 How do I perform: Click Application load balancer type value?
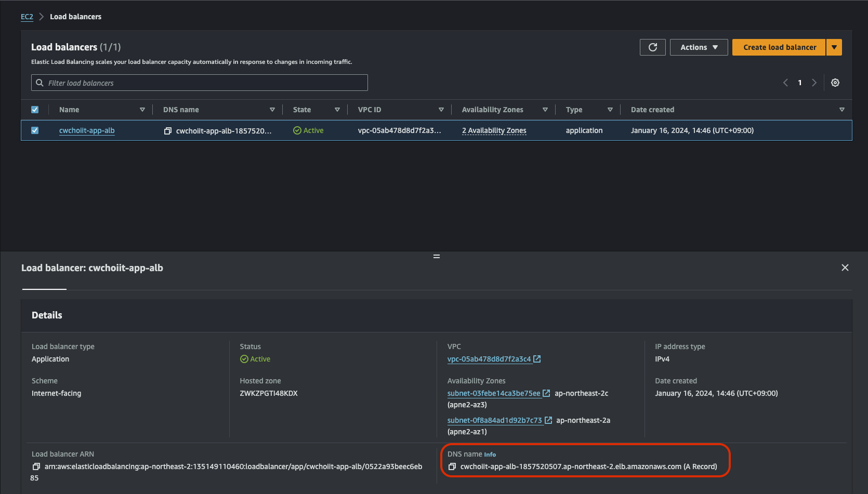click(50, 359)
